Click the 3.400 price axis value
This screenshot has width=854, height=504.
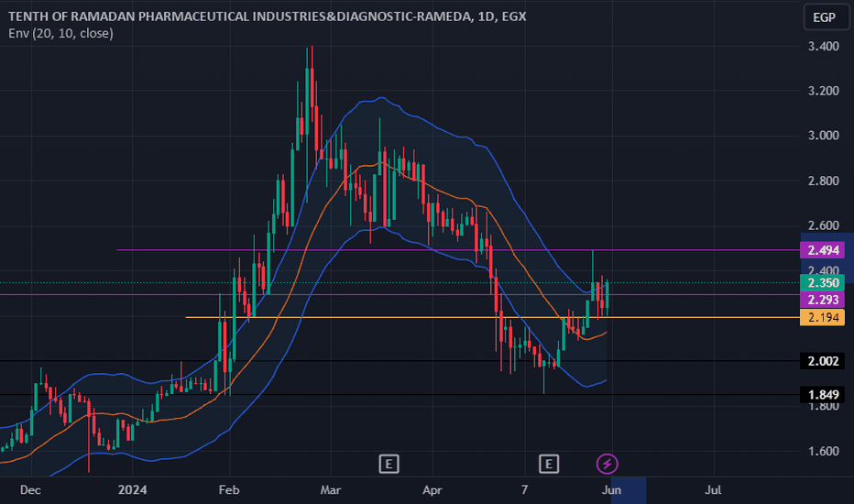coord(823,47)
